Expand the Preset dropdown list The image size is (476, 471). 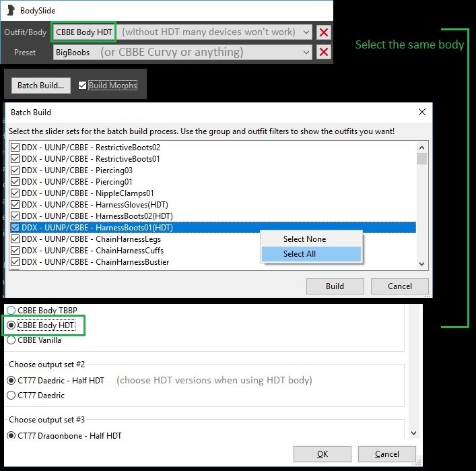coord(306,53)
